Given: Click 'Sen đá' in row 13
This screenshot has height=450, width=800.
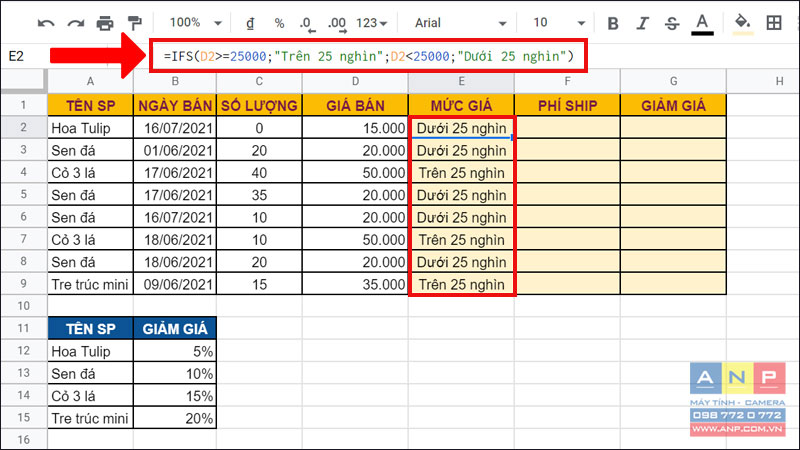Looking at the screenshot, I should click(x=90, y=373).
